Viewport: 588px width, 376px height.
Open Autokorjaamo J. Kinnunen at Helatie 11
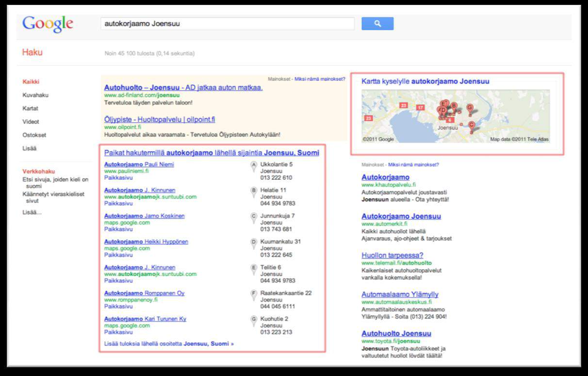tap(140, 190)
